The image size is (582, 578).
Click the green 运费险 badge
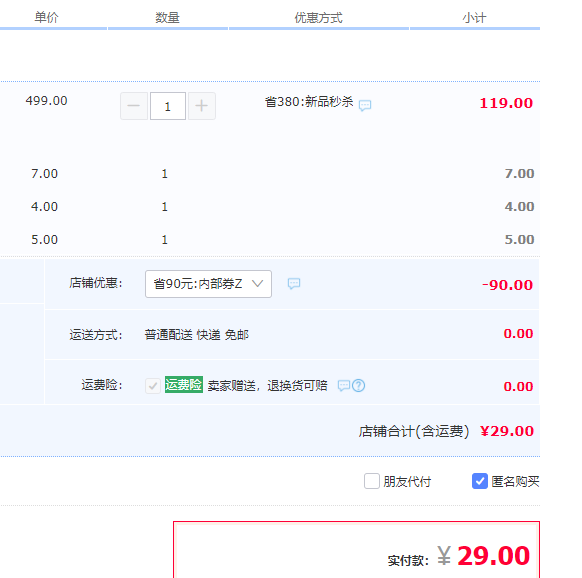[x=184, y=385]
